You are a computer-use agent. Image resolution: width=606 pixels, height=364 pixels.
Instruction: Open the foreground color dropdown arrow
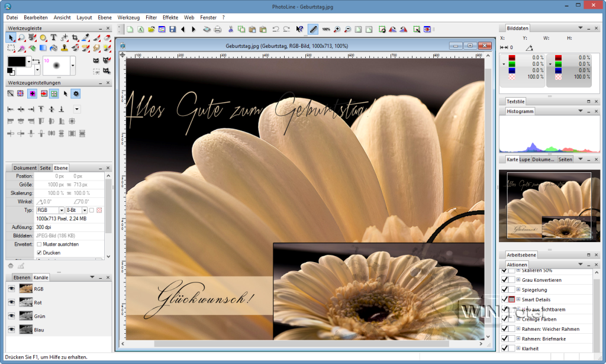click(29, 62)
